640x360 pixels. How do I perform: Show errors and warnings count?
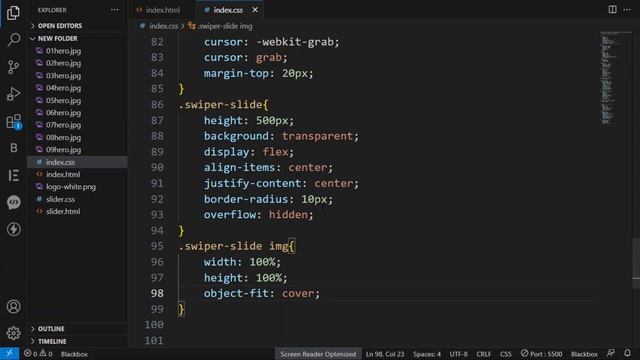(38, 354)
